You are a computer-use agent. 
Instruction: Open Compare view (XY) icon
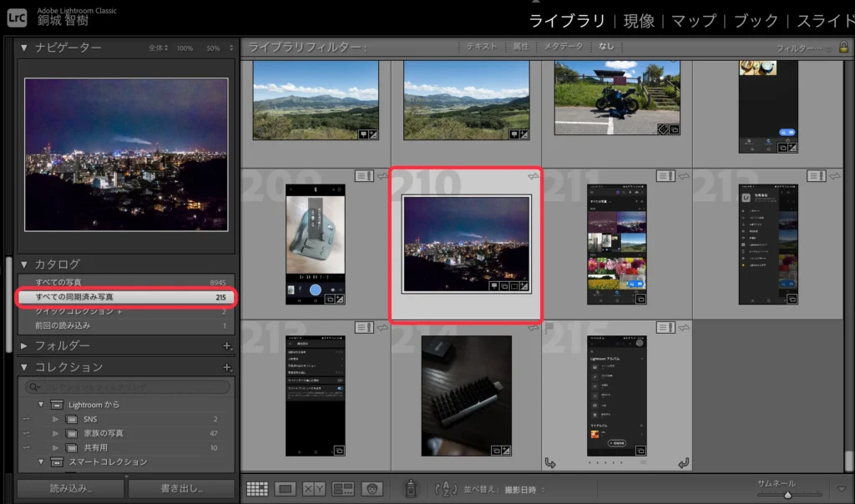tap(314, 489)
